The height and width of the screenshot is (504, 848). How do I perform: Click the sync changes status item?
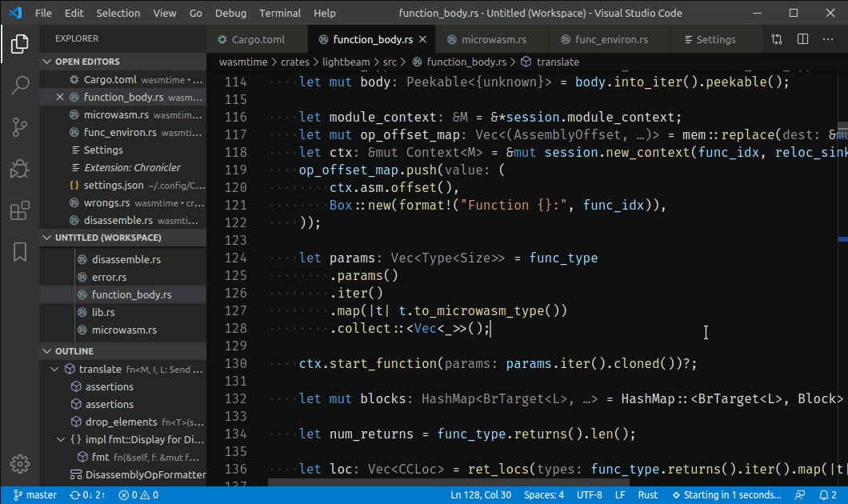[x=88, y=495]
